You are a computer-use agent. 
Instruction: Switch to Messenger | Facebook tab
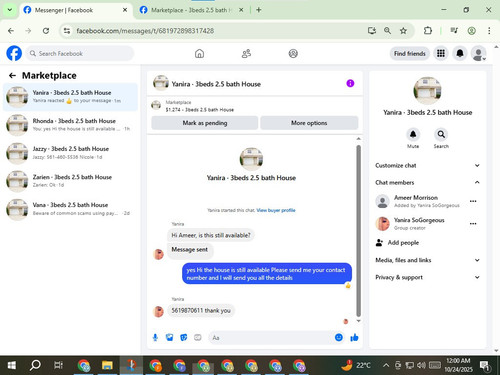pyautogui.click(x=75, y=10)
